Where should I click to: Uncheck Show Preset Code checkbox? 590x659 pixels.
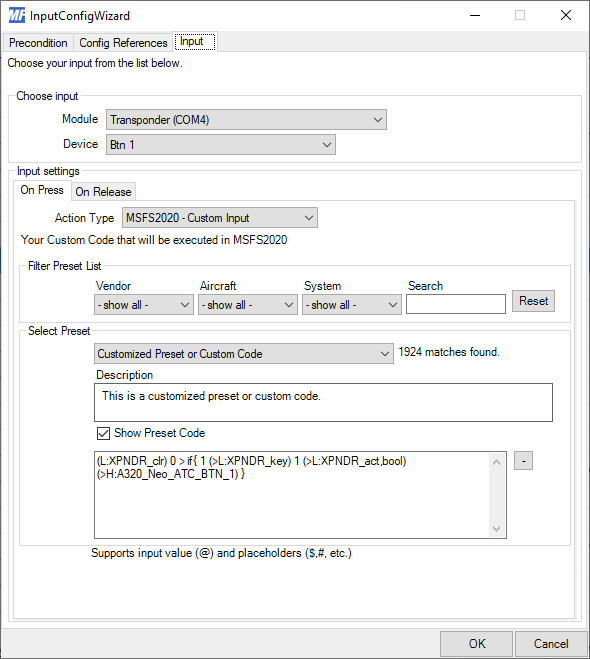103,433
